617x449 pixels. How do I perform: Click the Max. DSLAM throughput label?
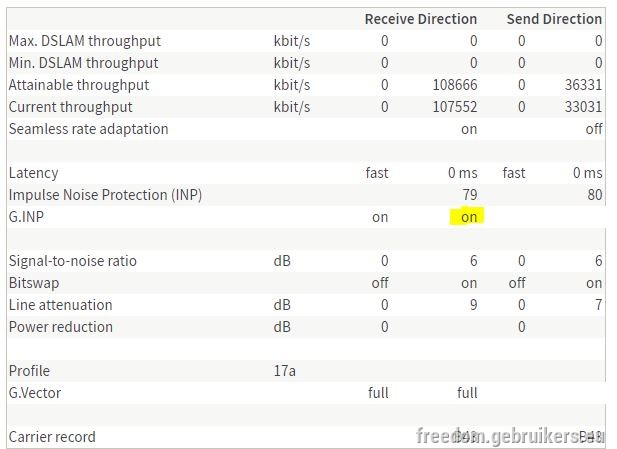coord(85,41)
